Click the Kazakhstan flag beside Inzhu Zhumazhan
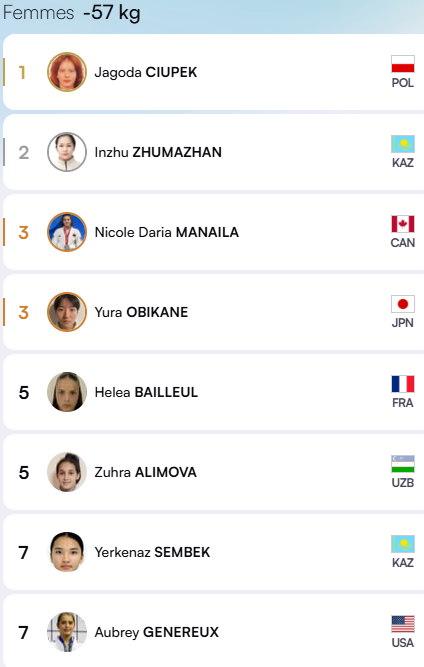This screenshot has height=667, width=424. pos(403,144)
